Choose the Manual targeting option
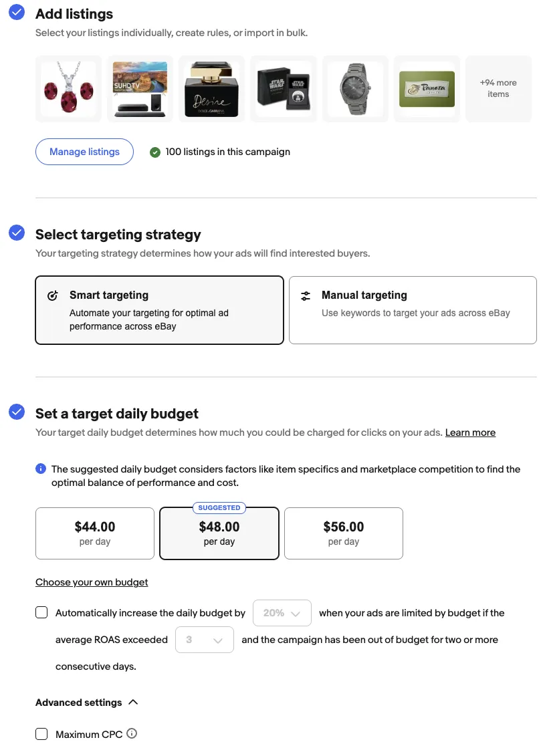The width and height of the screenshot is (543, 756). point(413,310)
